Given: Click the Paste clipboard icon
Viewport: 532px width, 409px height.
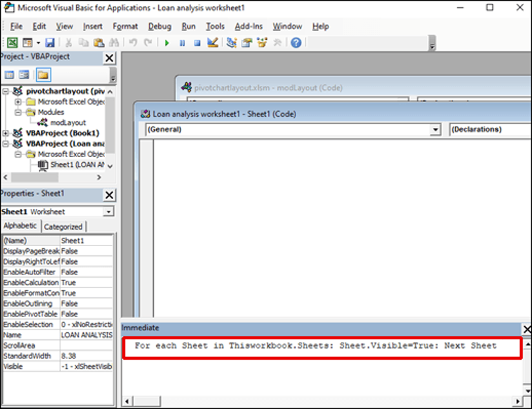Looking at the screenshot, I should [x=99, y=43].
